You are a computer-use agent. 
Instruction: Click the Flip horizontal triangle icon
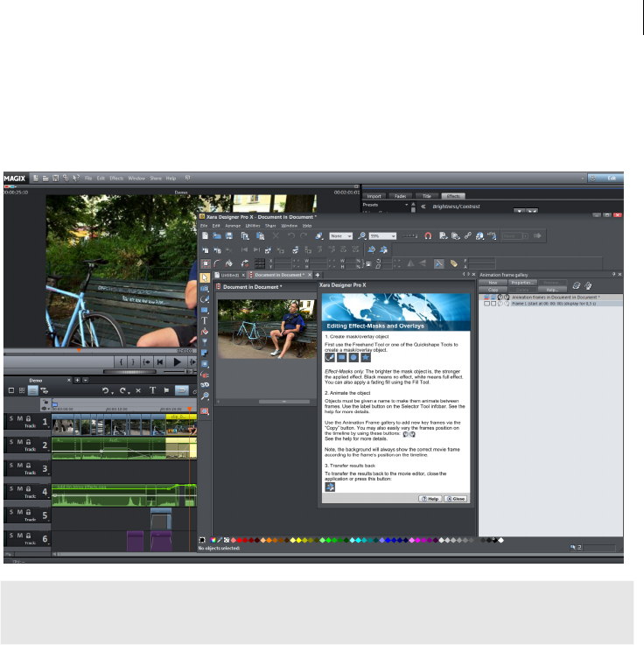(x=410, y=263)
